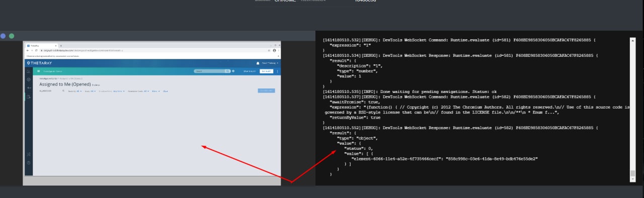
Task: Click the top sidebar dashboard icon
Action: click(28, 71)
